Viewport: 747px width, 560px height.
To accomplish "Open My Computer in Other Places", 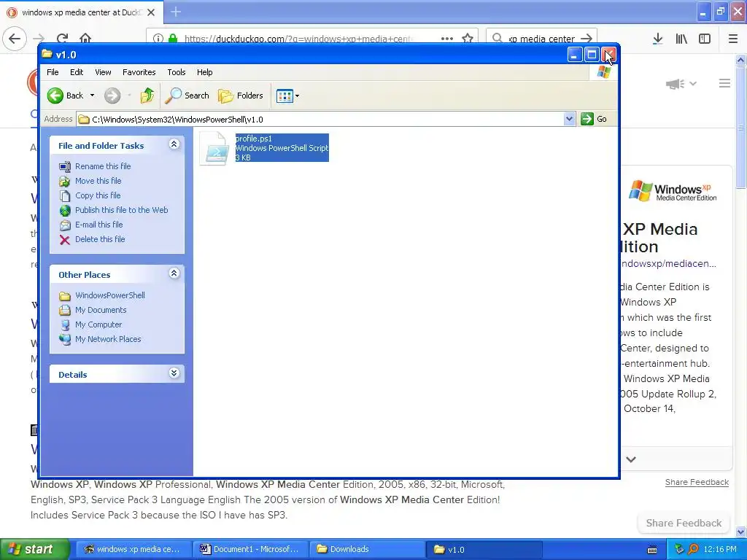I will click(x=98, y=324).
